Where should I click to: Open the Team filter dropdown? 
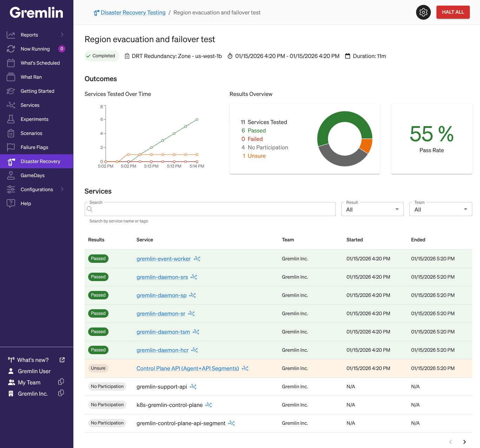[441, 209]
